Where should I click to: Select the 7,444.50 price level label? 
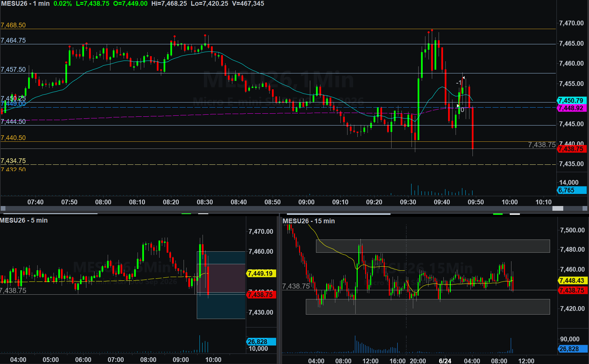[x=13, y=122]
